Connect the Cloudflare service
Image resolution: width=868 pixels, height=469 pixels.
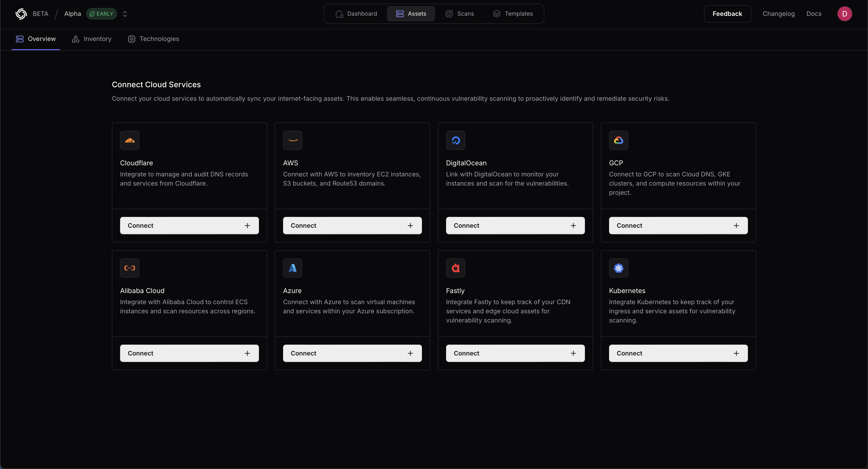click(189, 225)
